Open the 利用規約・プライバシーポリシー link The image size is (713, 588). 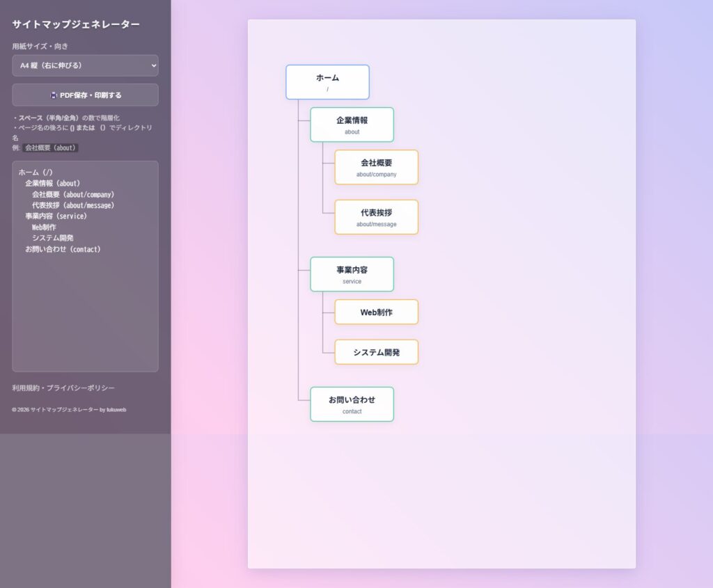[x=63, y=388]
